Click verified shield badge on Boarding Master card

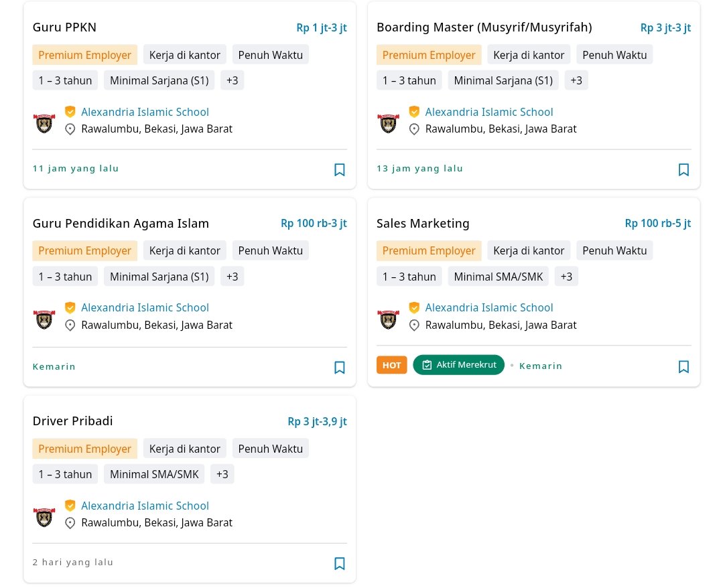click(x=414, y=112)
